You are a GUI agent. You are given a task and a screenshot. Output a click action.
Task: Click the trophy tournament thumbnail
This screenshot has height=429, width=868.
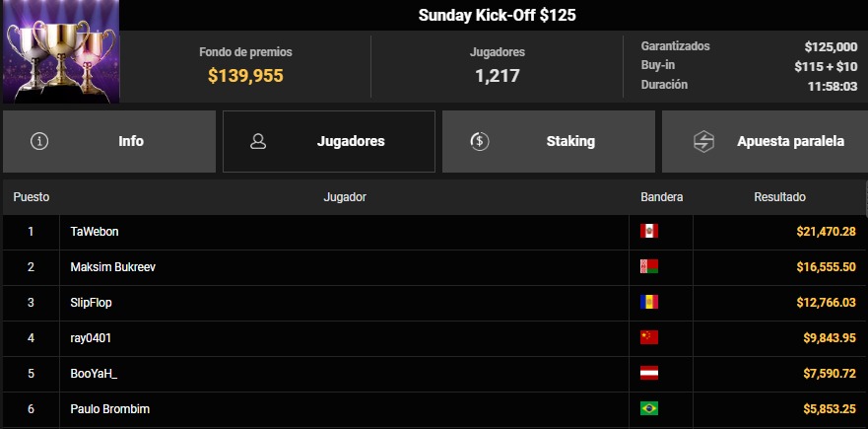[x=60, y=51]
